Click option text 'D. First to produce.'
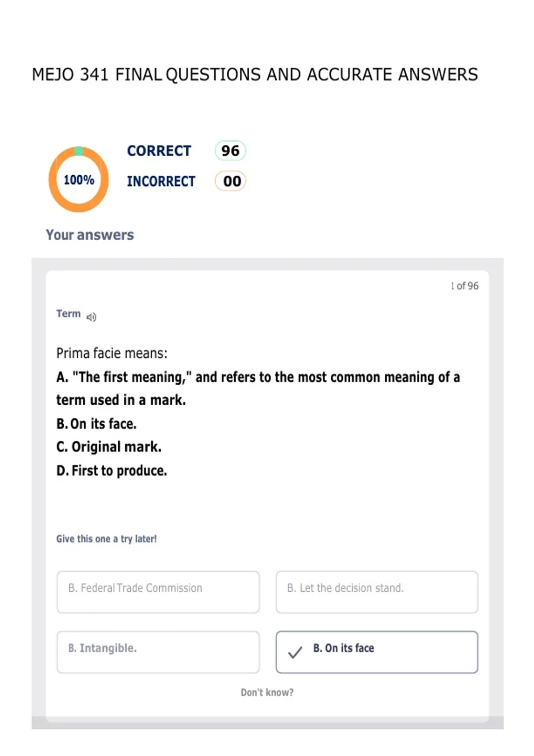Image resolution: width=534 pixels, height=756 pixels. (112, 470)
